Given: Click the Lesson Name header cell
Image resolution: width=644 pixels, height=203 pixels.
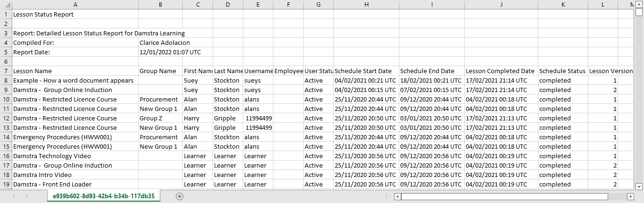Looking at the screenshot, I should tap(75, 71).
